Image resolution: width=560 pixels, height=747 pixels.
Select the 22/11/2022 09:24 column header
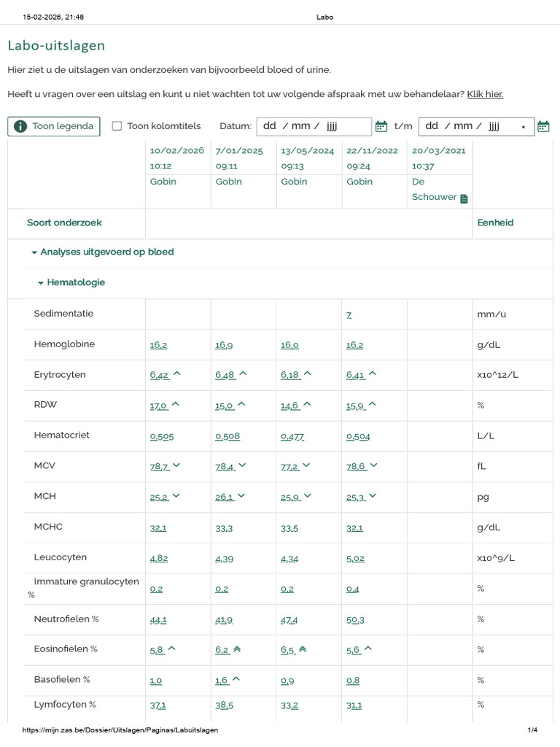click(372, 158)
